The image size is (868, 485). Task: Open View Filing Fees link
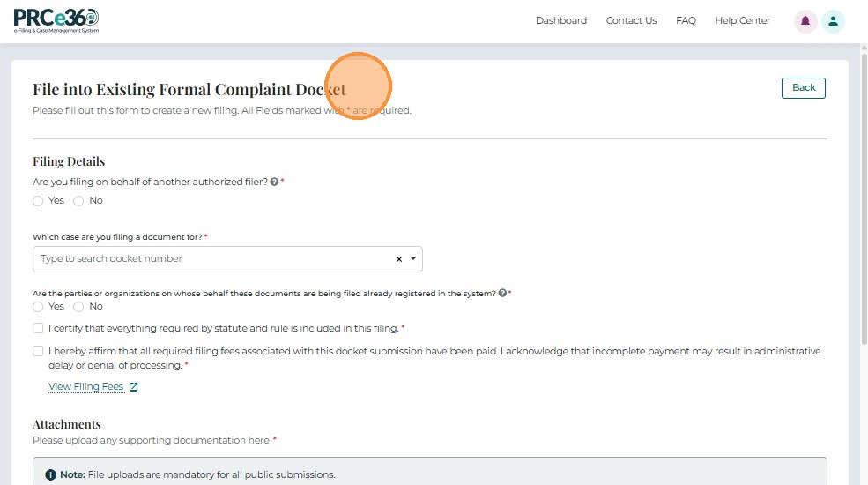[85, 386]
